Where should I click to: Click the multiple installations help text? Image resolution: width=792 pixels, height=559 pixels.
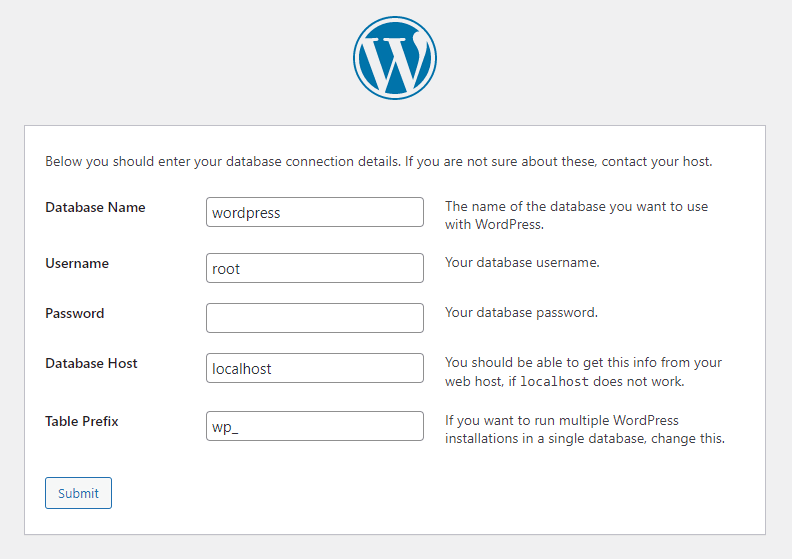tap(584, 429)
